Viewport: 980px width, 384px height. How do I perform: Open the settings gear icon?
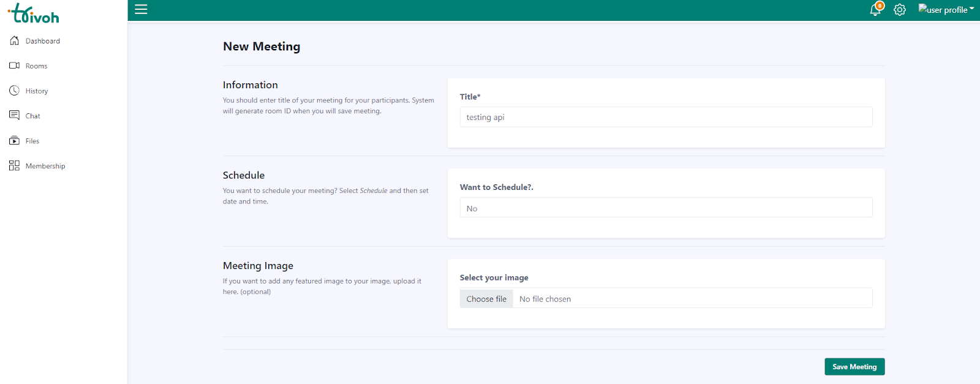899,10
